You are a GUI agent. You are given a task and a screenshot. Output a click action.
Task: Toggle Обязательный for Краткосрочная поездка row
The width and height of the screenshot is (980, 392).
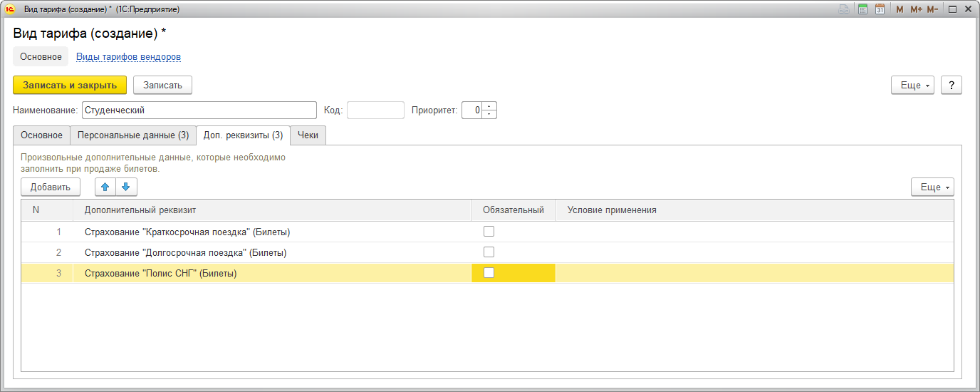pyautogui.click(x=489, y=231)
